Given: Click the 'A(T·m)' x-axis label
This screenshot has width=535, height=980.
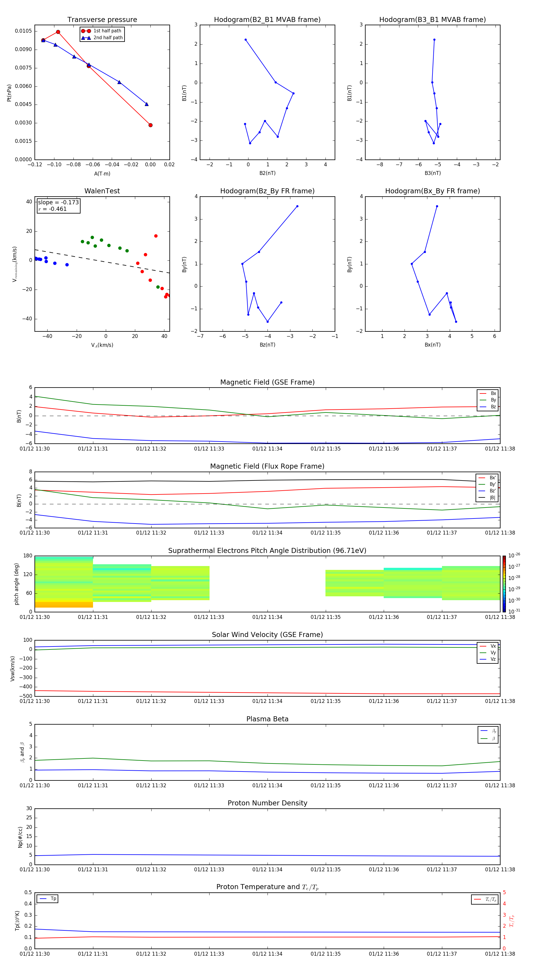Looking at the screenshot, I should (x=102, y=174).
